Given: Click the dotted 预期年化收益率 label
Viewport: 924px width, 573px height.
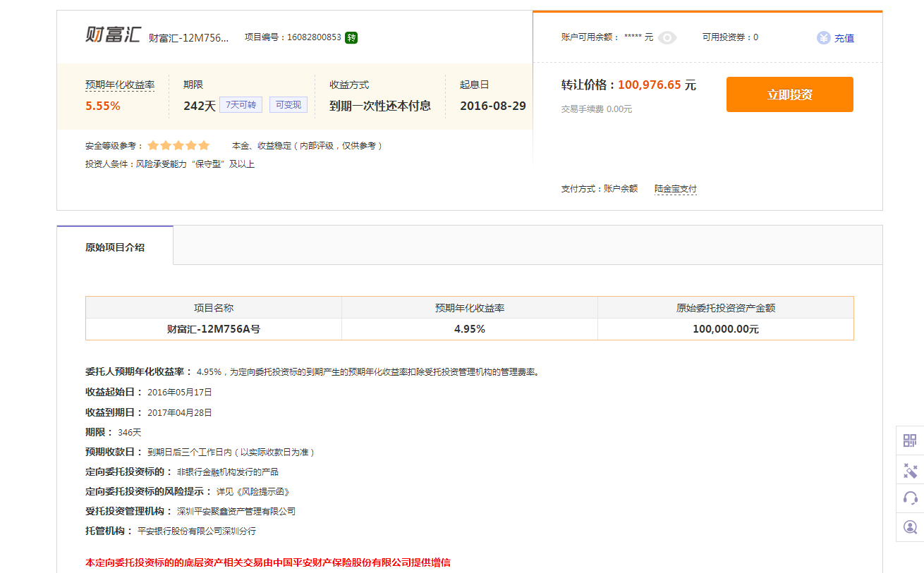Looking at the screenshot, I should point(120,85).
